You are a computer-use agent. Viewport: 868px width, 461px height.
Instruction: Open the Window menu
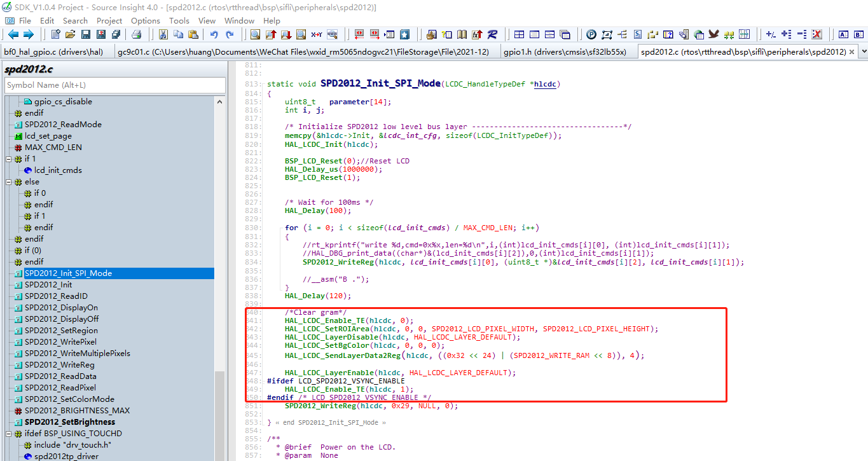[x=239, y=20]
